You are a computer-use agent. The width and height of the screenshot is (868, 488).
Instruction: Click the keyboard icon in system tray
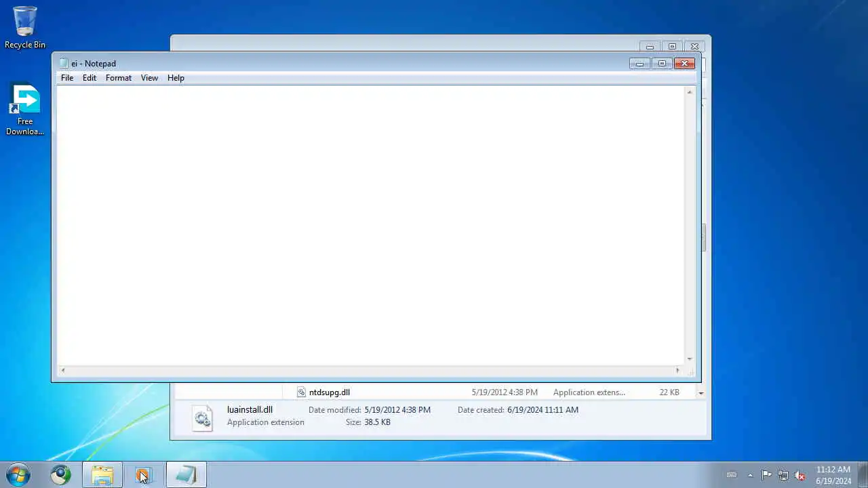coord(732,475)
